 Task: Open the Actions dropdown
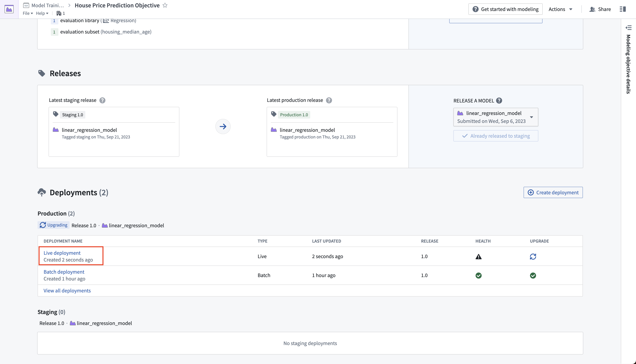tap(560, 9)
